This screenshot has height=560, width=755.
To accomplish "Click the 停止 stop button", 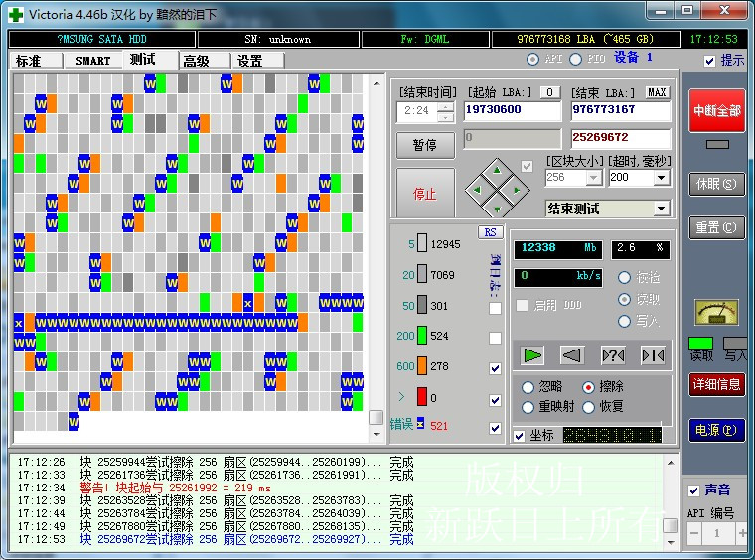I will click(x=425, y=194).
